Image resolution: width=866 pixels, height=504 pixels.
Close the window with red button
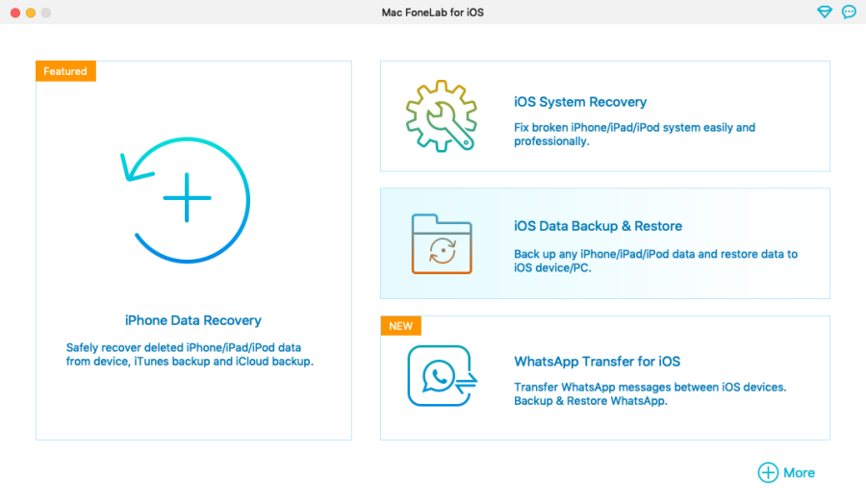(x=15, y=13)
